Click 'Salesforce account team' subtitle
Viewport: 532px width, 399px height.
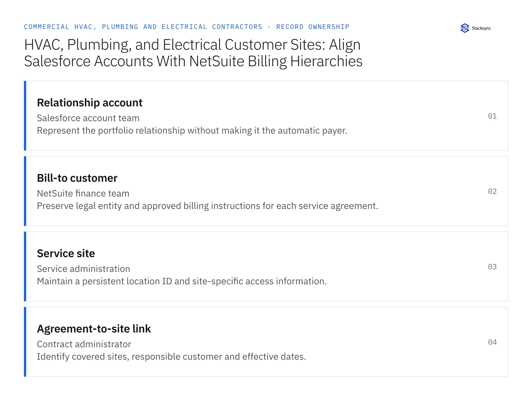(x=88, y=118)
